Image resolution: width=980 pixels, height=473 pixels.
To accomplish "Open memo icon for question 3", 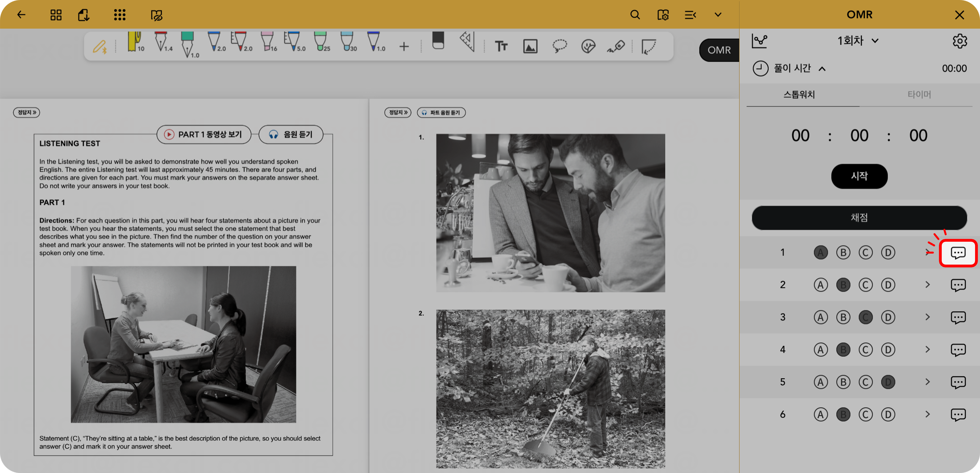I will tap(958, 318).
